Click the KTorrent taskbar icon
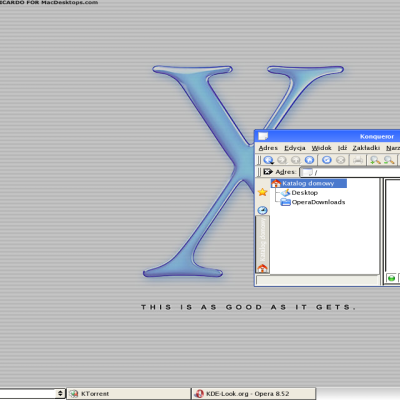The height and width of the screenshot is (400, 400). [x=74, y=394]
